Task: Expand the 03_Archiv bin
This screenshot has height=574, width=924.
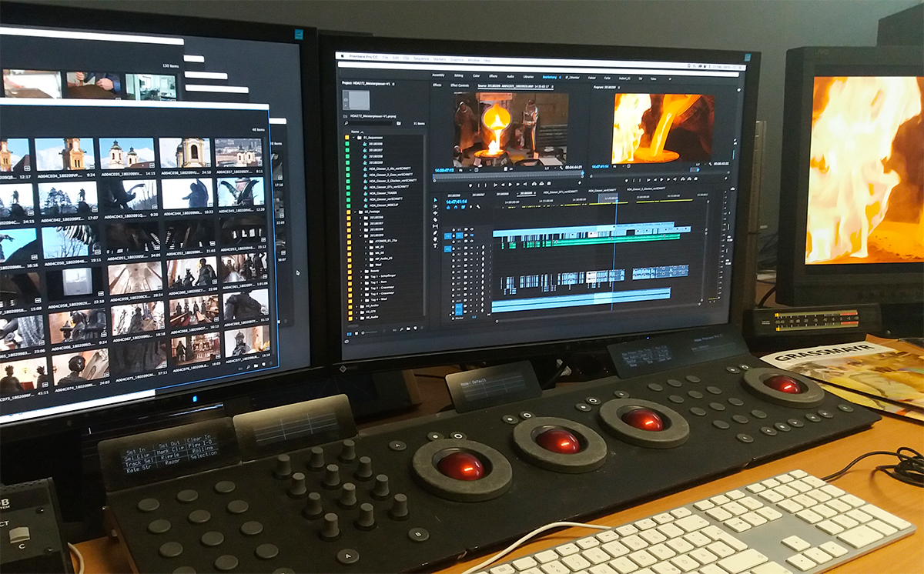Action: pyautogui.click(x=356, y=306)
